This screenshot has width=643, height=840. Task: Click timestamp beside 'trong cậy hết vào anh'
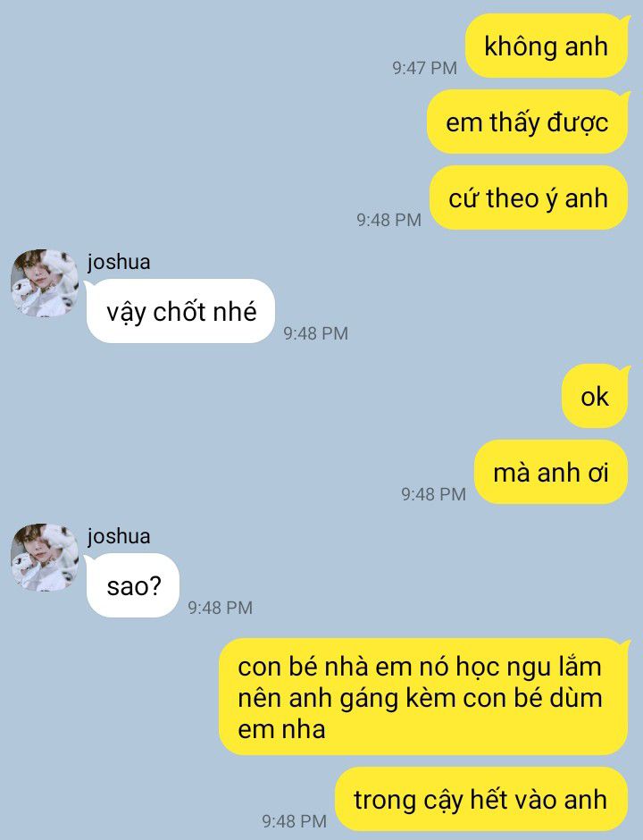coord(294,820)
